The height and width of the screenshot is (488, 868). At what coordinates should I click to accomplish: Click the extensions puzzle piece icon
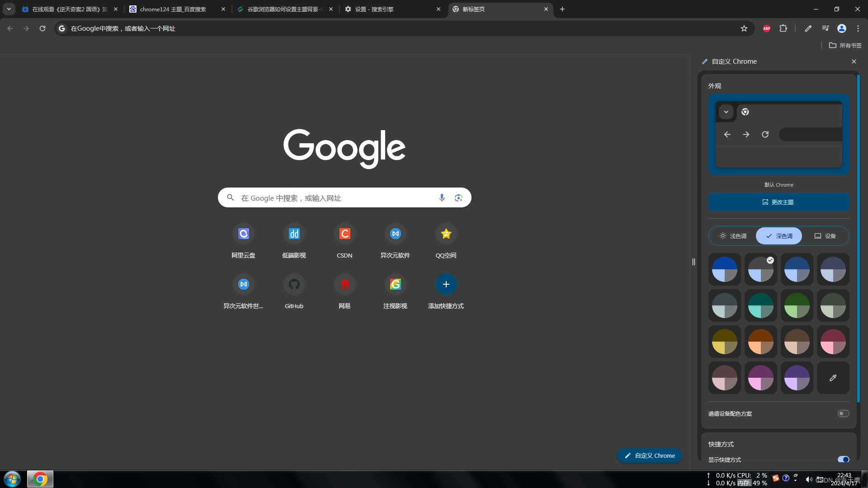pos(783,28)
